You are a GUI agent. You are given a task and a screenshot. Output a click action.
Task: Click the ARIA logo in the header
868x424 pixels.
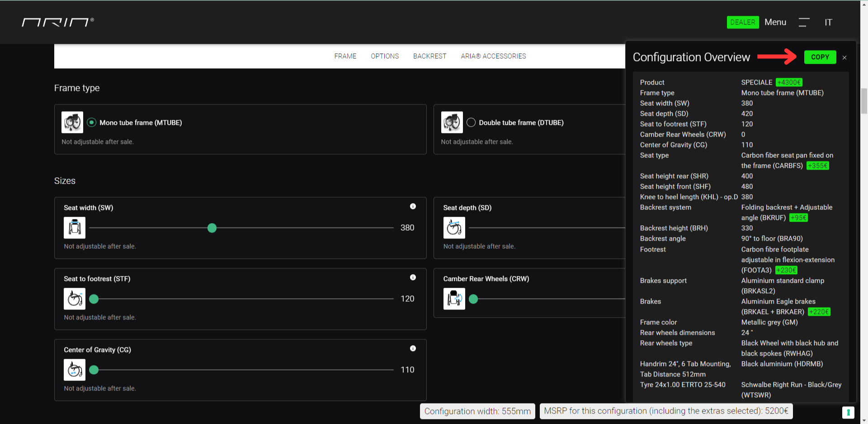coord(57,22)
